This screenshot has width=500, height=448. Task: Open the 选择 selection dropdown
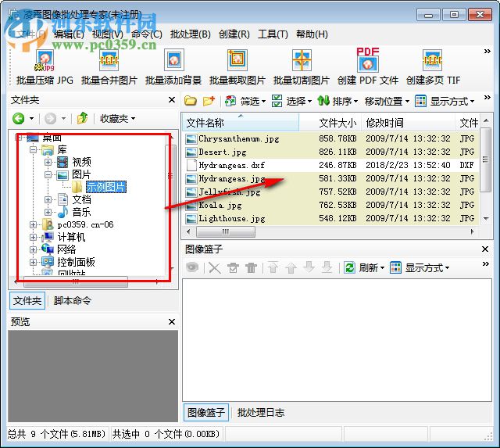(x=291, y=101)
